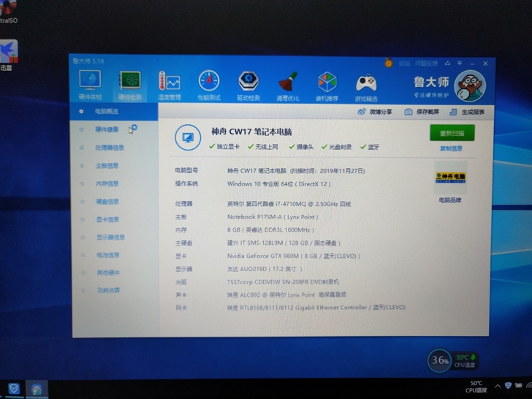Click the gold medal icon in title bar
Image resolution: width=532 pixels, height=399 pixels.
point(389,63)
